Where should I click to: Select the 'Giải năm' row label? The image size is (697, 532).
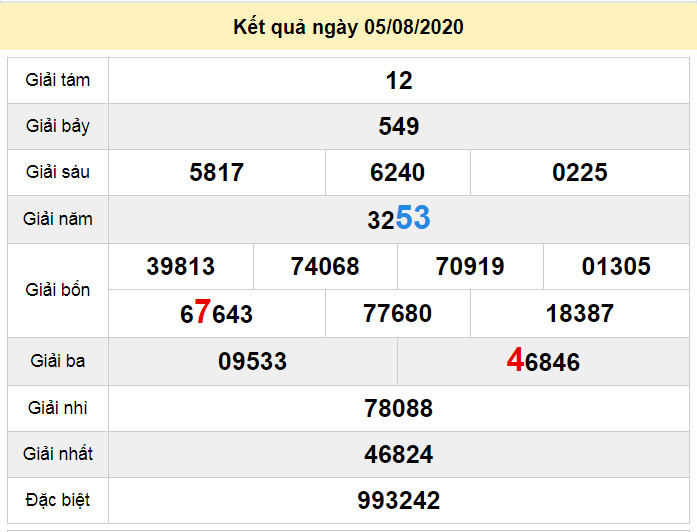coord(58,219)
